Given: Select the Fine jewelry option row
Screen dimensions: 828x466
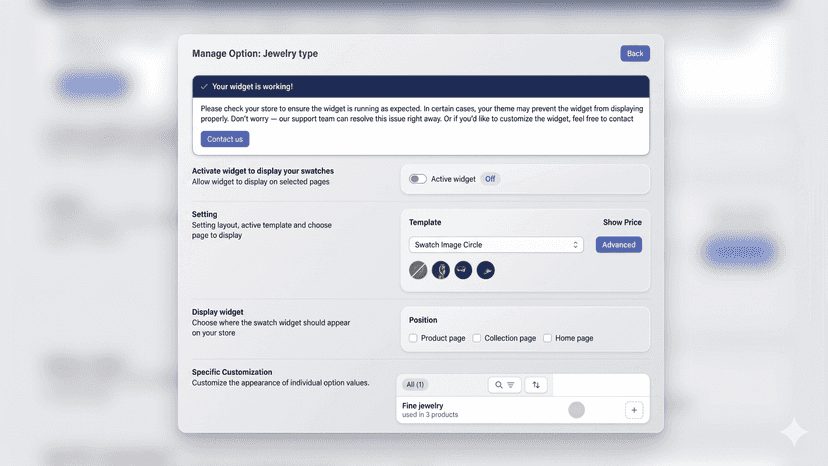Looking at the screenshot, I should point(523,410).
